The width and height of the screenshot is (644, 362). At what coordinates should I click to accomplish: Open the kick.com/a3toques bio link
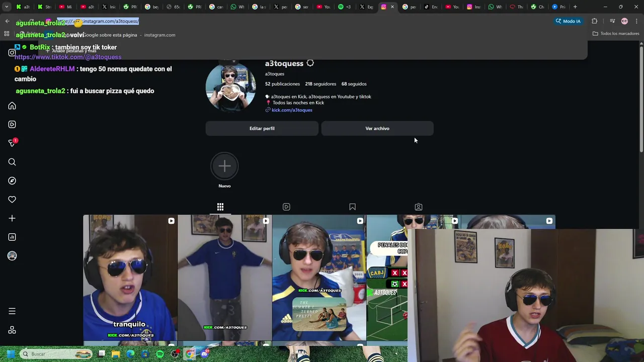tap(292, 110)
